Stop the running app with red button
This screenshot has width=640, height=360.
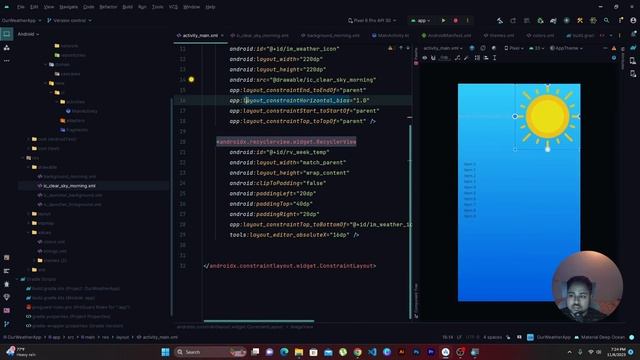pos(456,20)
